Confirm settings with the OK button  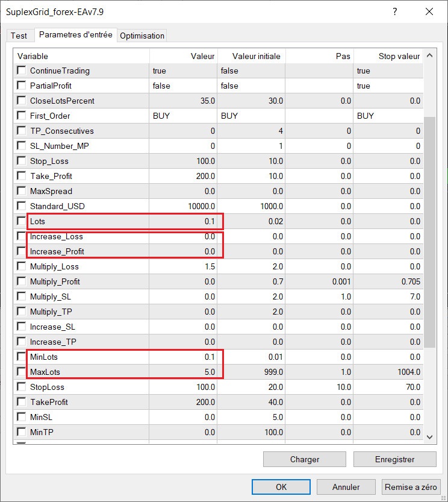tap(281, 487)
